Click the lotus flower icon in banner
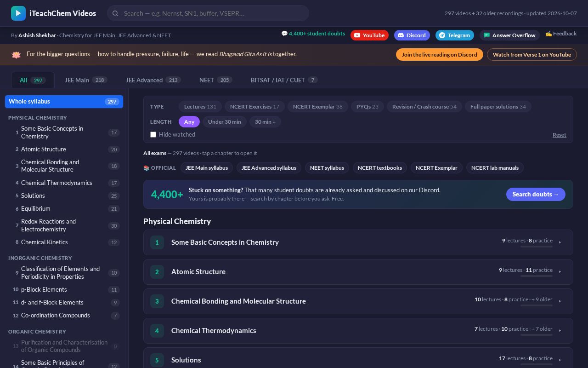This screenshot has width=588, height=368. click(x=16, y=55)
